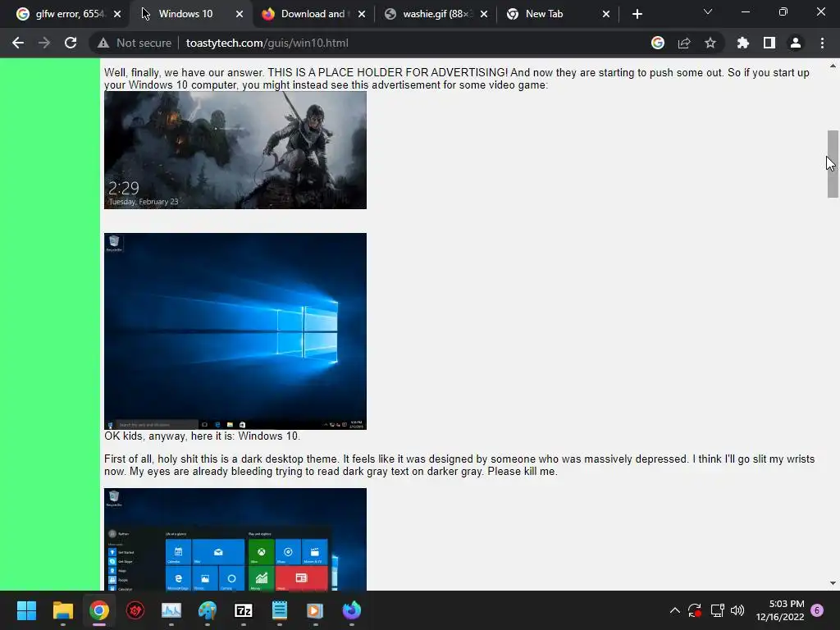
Task: Open the notification badge showing 6
Action: (817, 610)
